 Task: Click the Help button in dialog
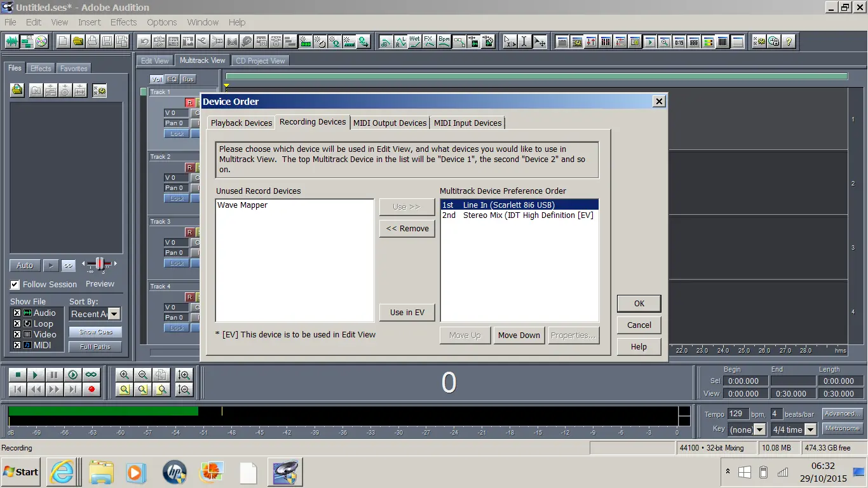[x=639, y=347]
